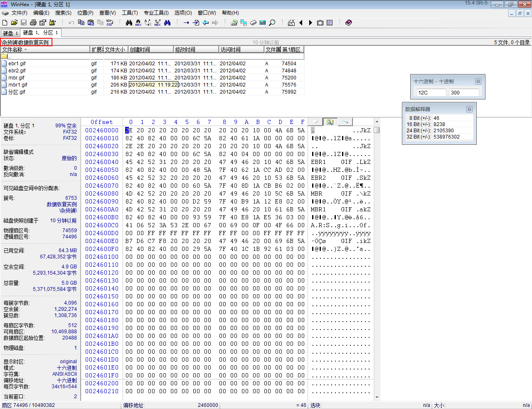This screenshot has width=532, height=409.
Task: Sort by the 创建时间 column header
Action: click(x=150, y=50)
